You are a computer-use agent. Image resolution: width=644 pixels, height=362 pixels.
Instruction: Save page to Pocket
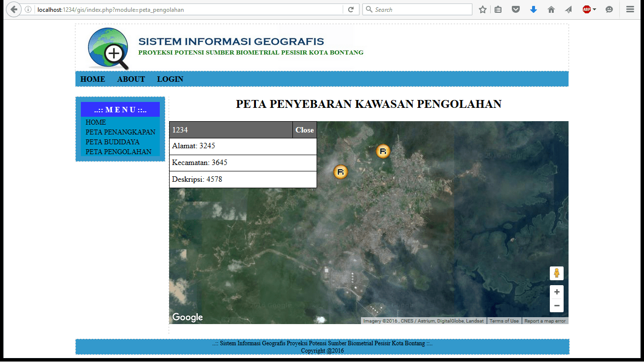pyautogui.click(x=516, y=9)
